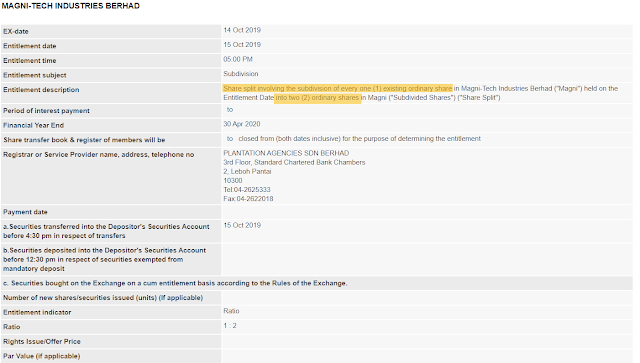The width and height of the screenshot is (640, 363).
Task: Click the Entitlement indicator value Ratio
Action: (231, 311)
